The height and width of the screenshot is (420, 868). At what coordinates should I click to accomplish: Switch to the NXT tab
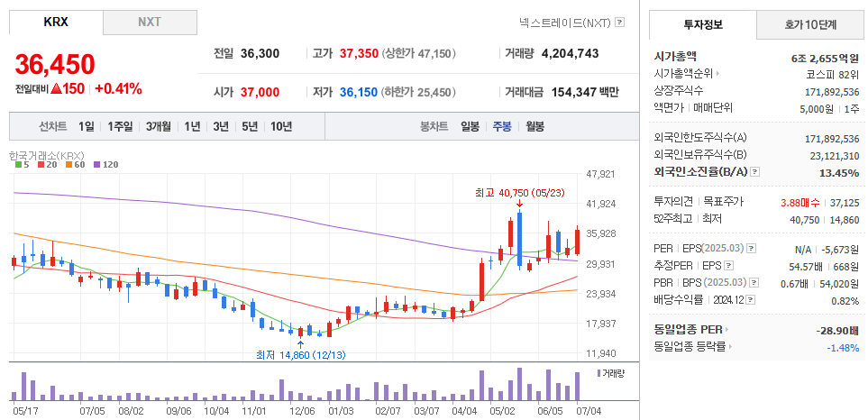[x=150, y=23]
